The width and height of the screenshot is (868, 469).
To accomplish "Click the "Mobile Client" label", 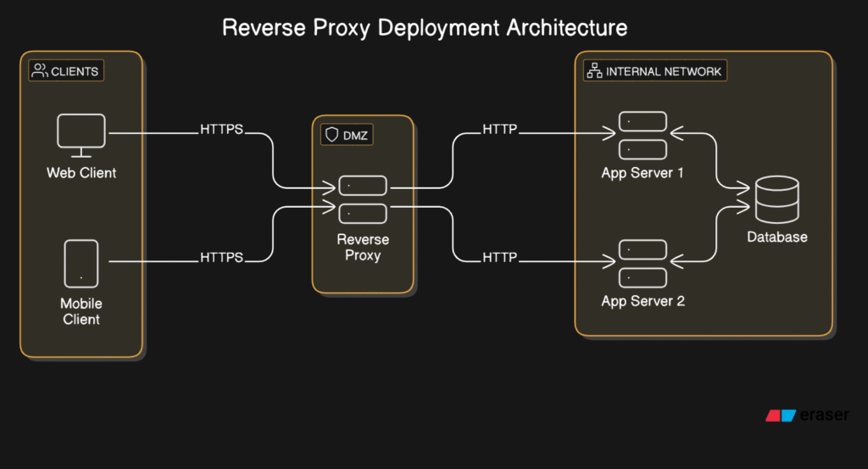I will [x=81, y=311].
